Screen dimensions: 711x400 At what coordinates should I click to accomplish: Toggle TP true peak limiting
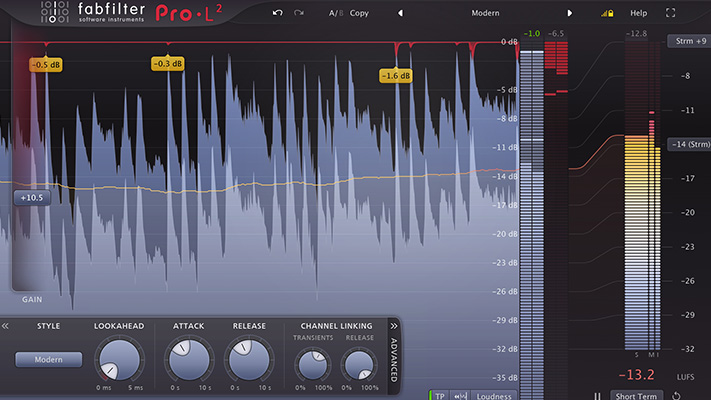coord(440,395)
